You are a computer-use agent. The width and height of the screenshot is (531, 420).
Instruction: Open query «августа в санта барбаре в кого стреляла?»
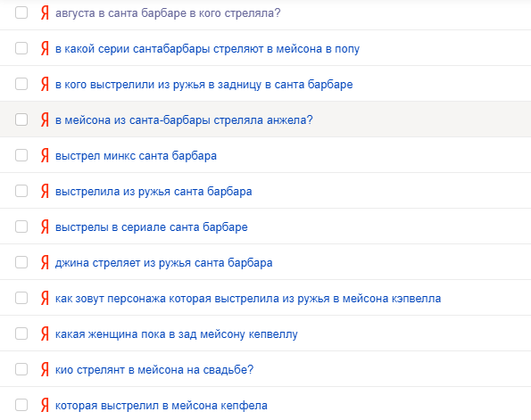[168, 13]
